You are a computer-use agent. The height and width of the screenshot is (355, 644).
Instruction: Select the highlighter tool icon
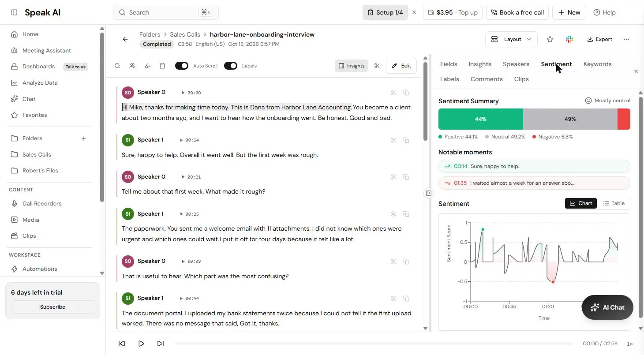pos(147,66)
